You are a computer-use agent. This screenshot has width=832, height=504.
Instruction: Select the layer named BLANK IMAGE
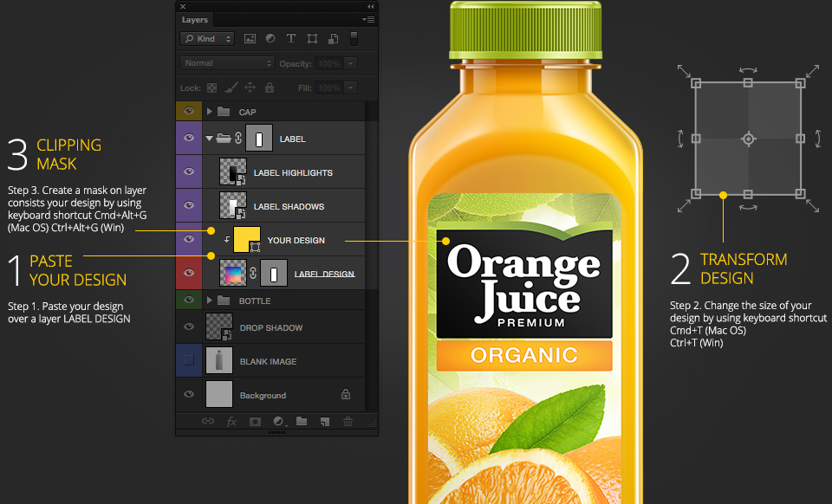[268, 361]
